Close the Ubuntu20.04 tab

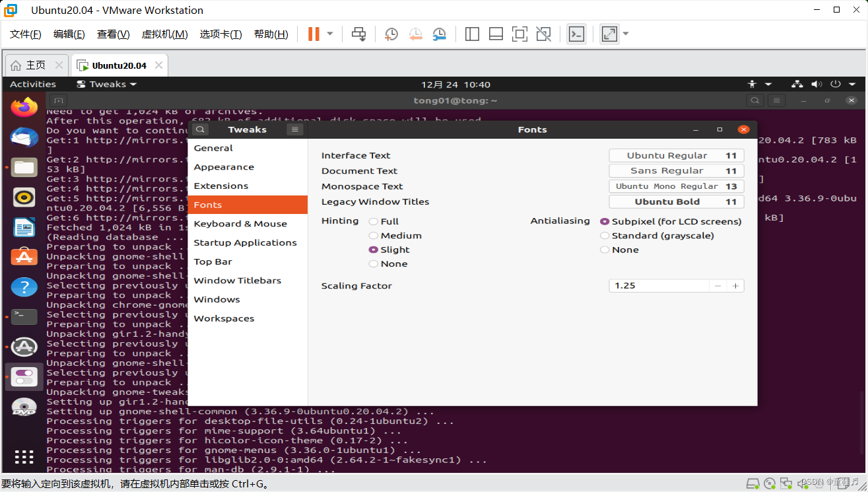158,65
